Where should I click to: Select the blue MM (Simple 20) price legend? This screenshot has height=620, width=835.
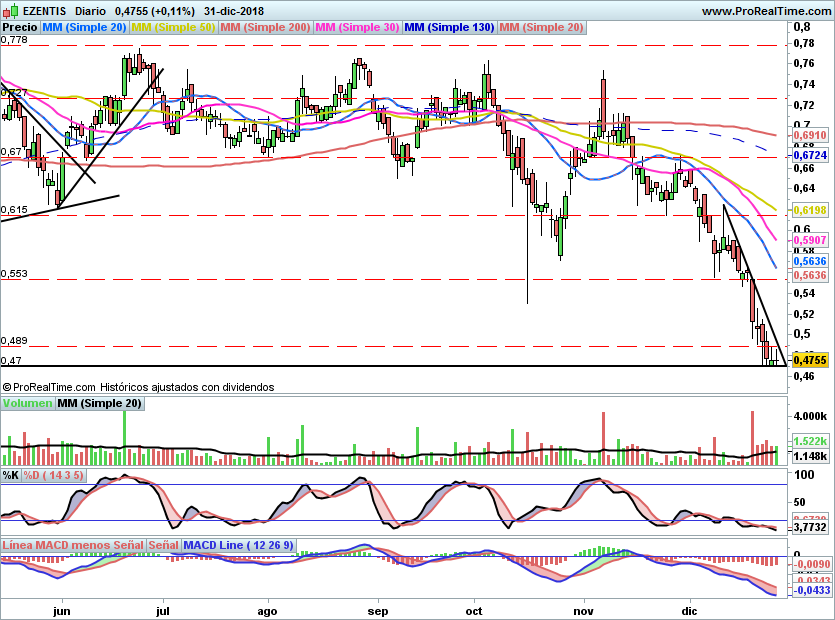[84, 27]
